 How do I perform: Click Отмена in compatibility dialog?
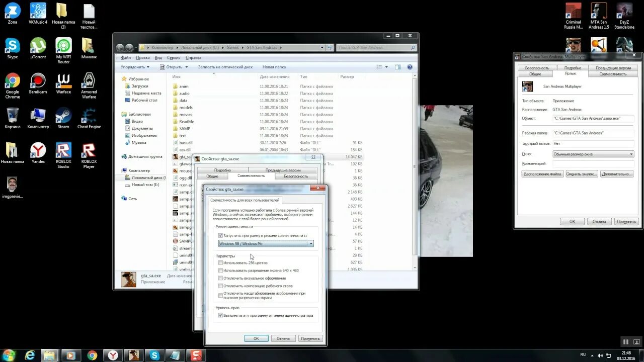(283, 338)
